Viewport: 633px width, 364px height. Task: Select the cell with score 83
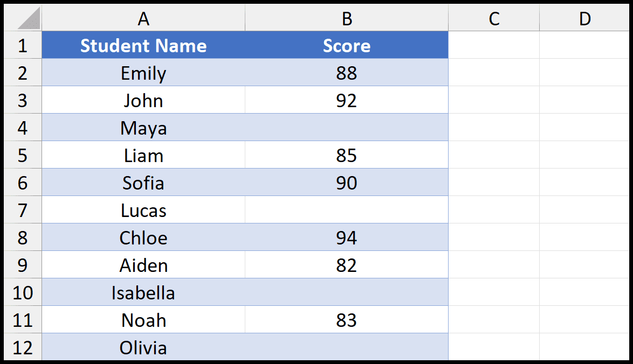[x=347, y=320]
